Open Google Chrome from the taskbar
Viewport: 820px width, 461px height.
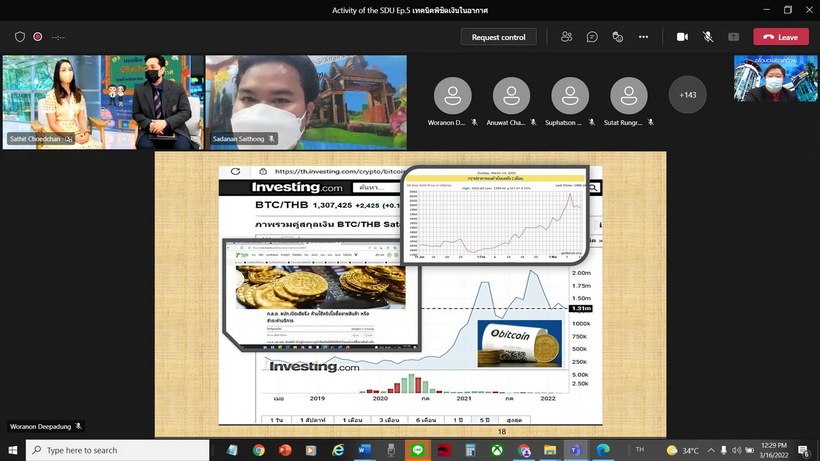[259, 450]
